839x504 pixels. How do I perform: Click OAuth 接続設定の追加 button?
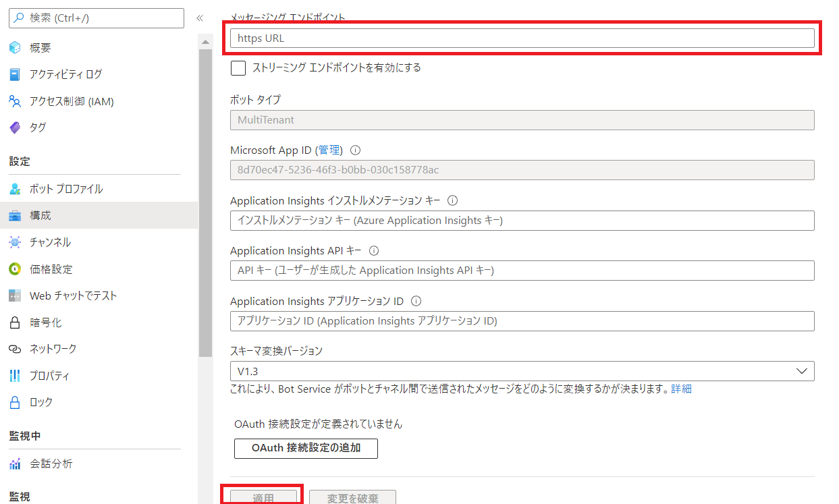tap(306, 448)
